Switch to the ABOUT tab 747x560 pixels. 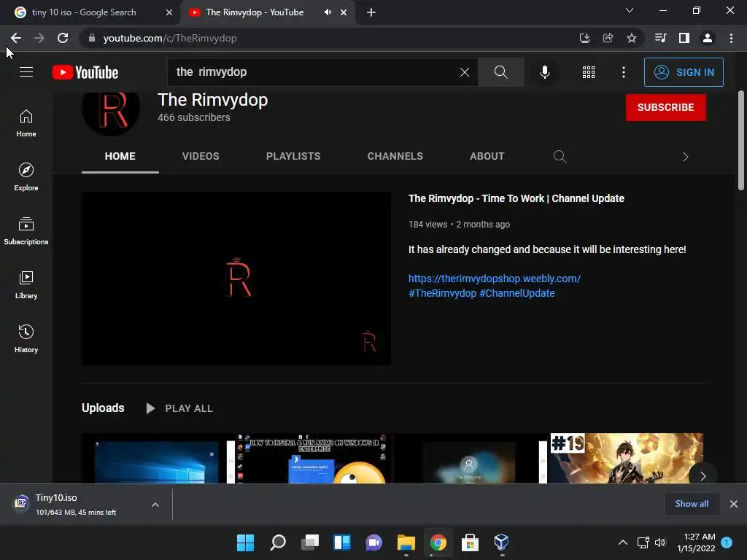click(x=487, y=156)
